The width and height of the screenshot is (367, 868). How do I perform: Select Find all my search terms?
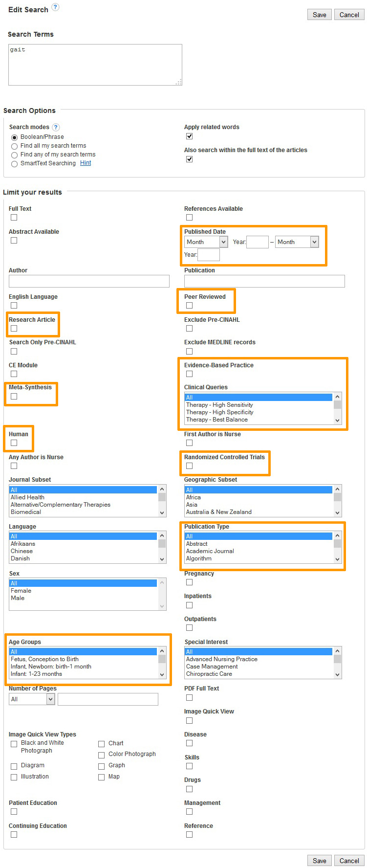click(x=14, y=146)
